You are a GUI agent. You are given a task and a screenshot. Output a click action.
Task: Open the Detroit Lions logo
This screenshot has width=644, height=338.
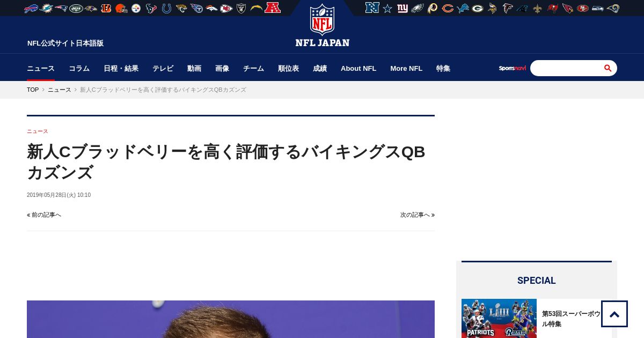(x=463, y=8)
